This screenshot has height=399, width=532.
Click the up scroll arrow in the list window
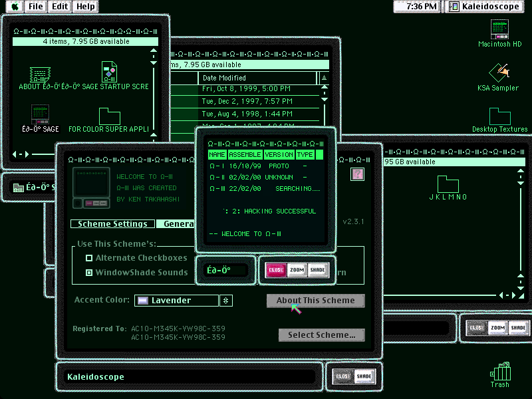coord(324,88)
